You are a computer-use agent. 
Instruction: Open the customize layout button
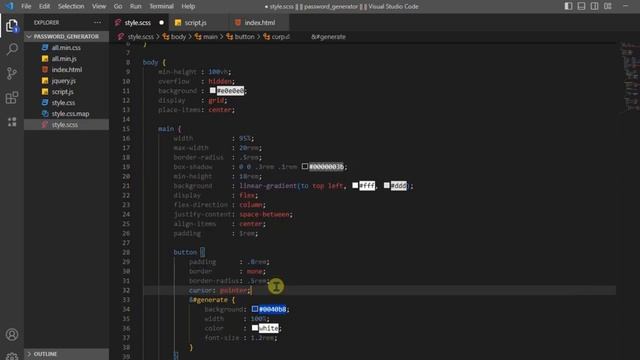coord(608,6)
